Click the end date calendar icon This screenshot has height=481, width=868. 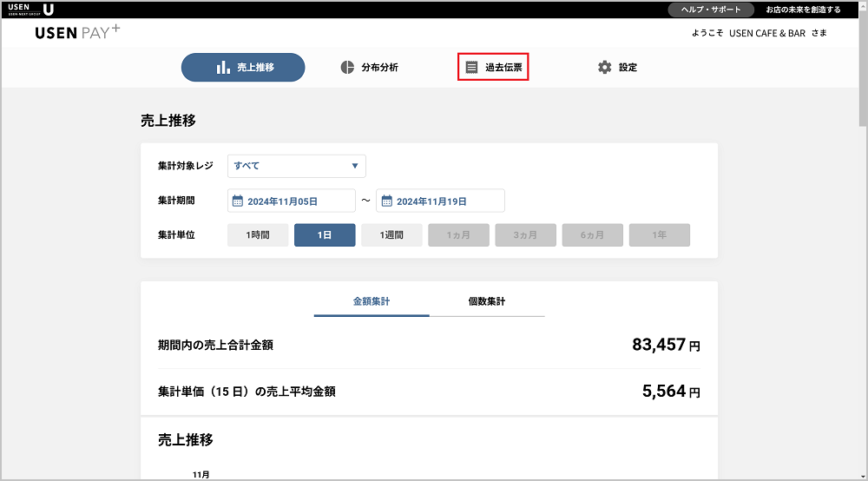point(387,201)
